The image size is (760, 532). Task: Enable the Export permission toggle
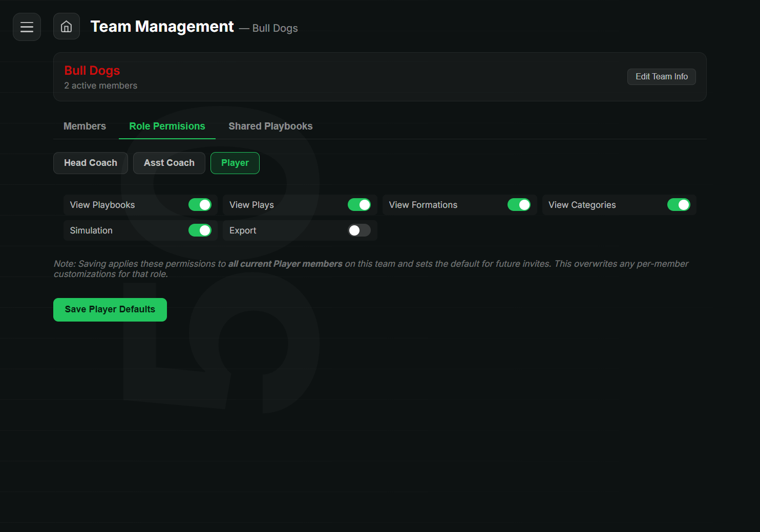tap(359, 230)
